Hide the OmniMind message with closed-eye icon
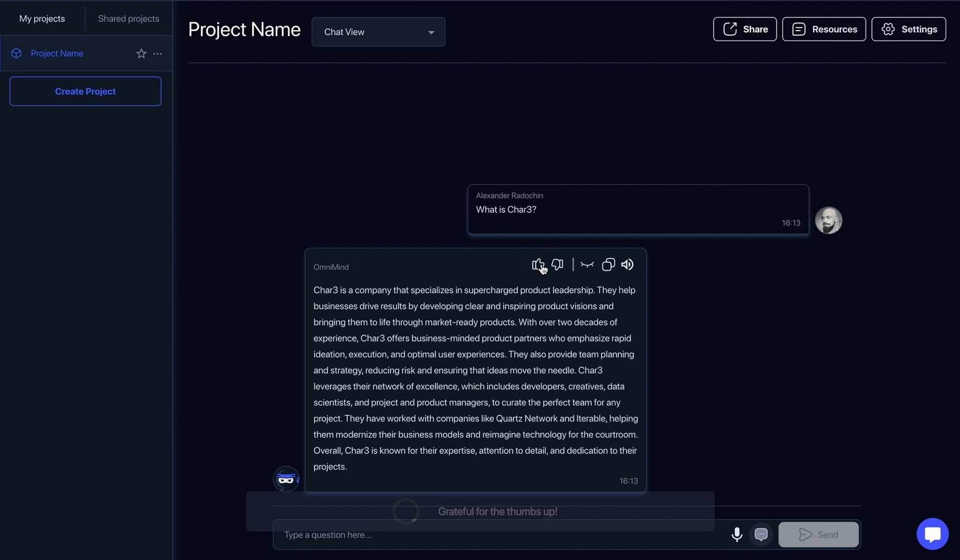The height and width of the screenshot is (560, 960). [x=587, y=265]
